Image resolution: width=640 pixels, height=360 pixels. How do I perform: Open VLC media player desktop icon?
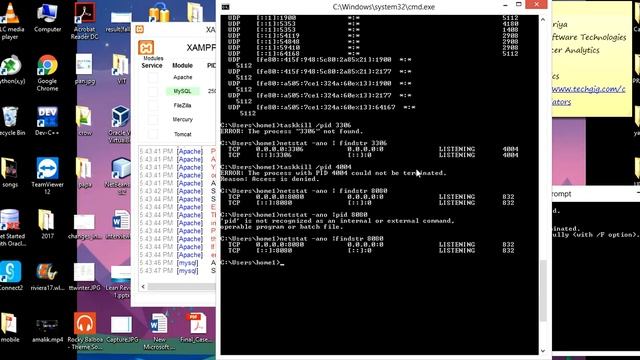click(x=11, y=20)
